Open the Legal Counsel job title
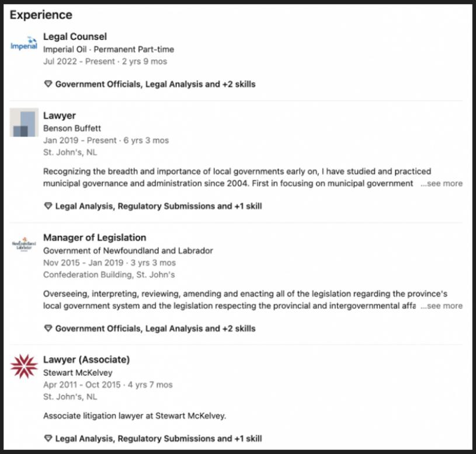The height and width of the screenshot is (454, 476). click(x=75, y=37)
